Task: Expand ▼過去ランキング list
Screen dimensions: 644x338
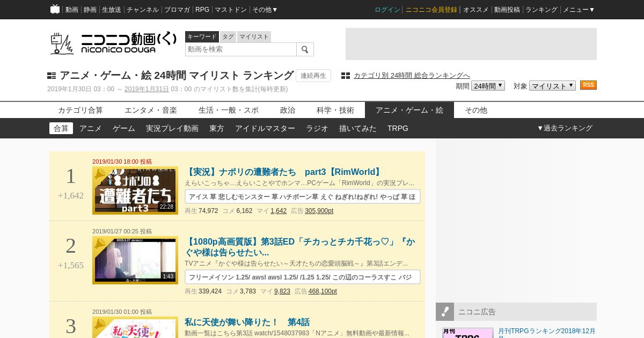Action: 565,128
